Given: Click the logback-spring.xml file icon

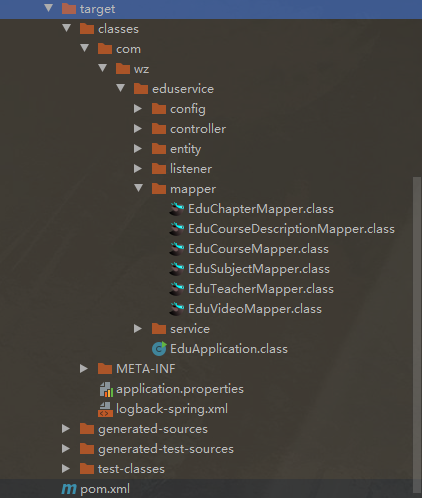Looking at the screenshot, I should coord(105,409).
